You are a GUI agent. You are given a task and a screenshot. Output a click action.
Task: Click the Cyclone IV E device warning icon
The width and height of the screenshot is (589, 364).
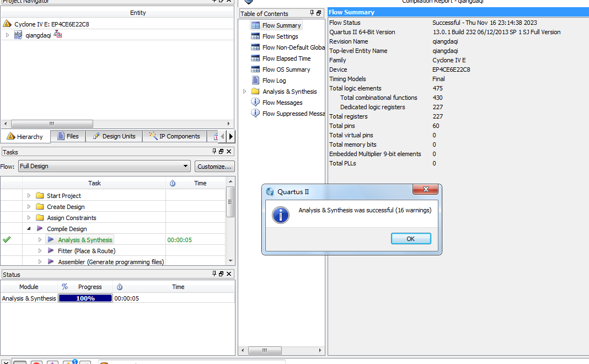[x=7, y=24]
